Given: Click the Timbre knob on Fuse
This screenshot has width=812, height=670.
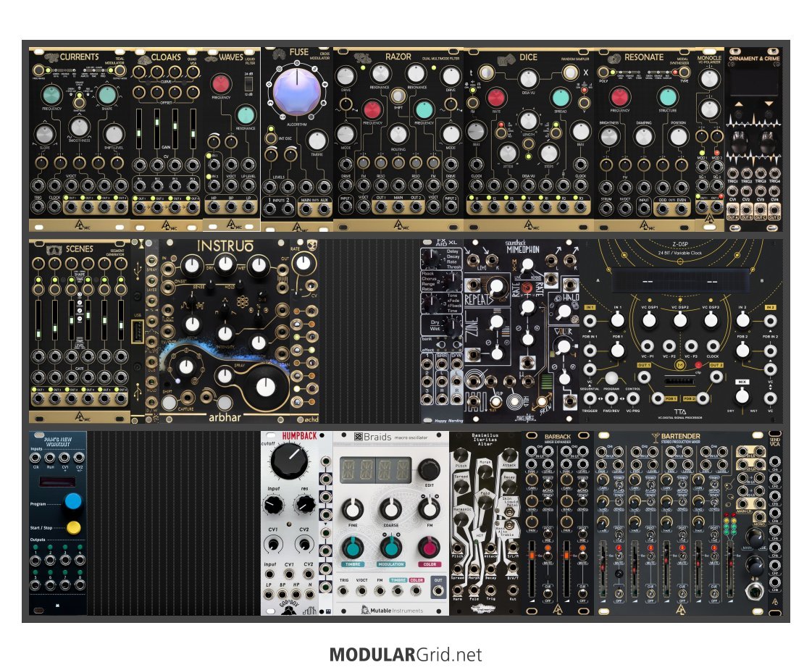Looking at the screenshot, I should pos(317,140).
